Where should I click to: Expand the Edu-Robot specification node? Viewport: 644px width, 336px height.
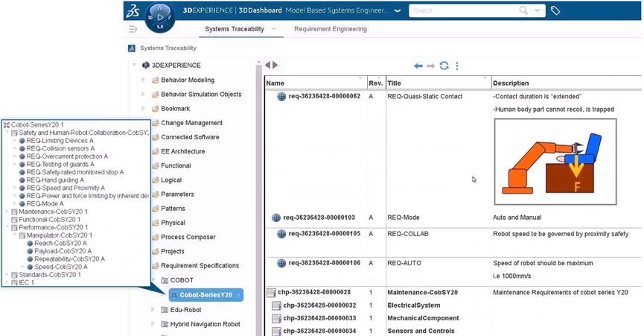click(x=153, y=309)
